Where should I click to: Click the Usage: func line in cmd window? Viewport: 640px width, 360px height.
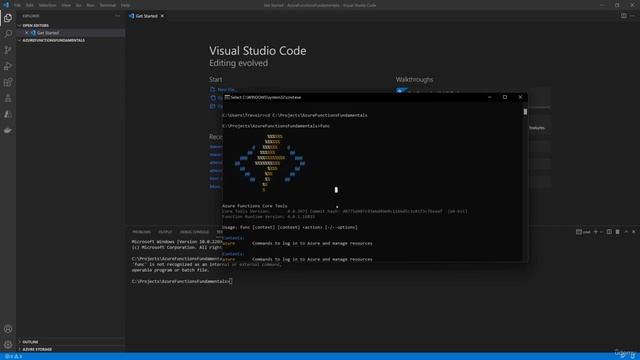coord(290,227)
